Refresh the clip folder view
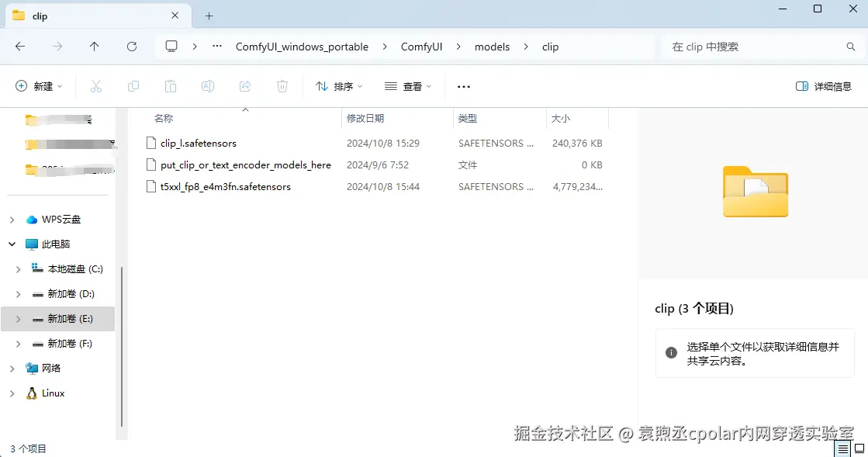The height and width of the screenshot is (457, 868). click(x=132, y=47)
